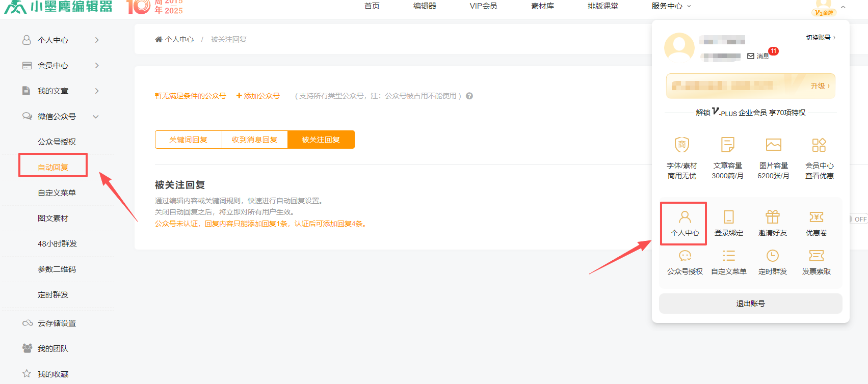Click 文章容量 document icon

click(x=728, y=145)
